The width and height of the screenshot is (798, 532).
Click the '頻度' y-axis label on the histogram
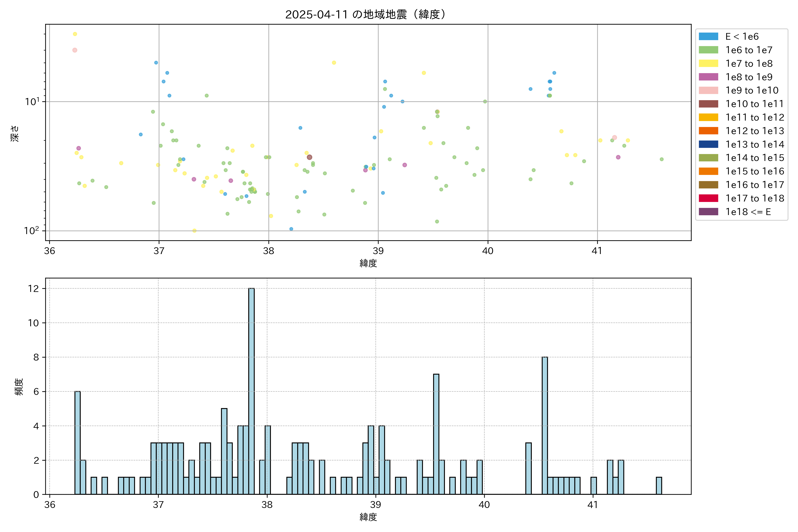click(19, 386)
